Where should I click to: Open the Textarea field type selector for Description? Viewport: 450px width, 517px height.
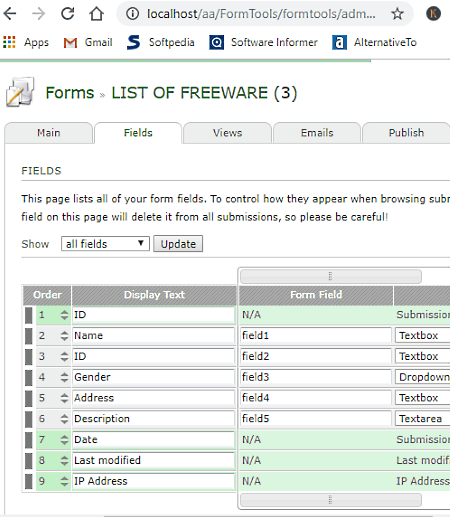point(422,419)
